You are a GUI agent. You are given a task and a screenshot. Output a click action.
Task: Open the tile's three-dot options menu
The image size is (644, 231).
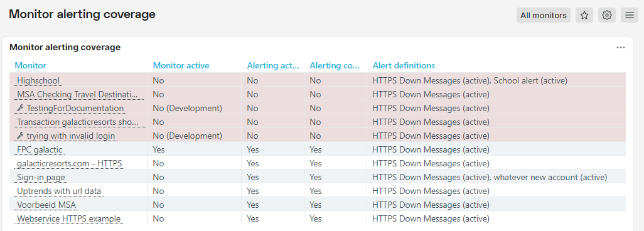621,48
